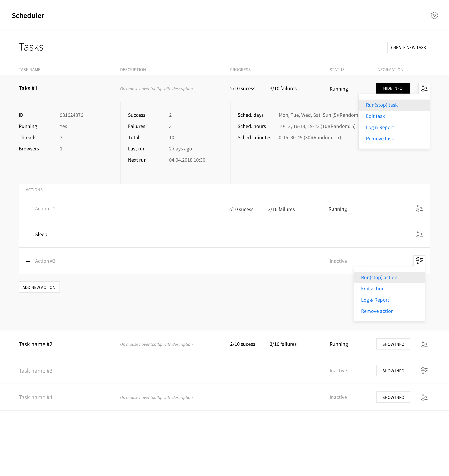Open the settings gear in header

434,15
